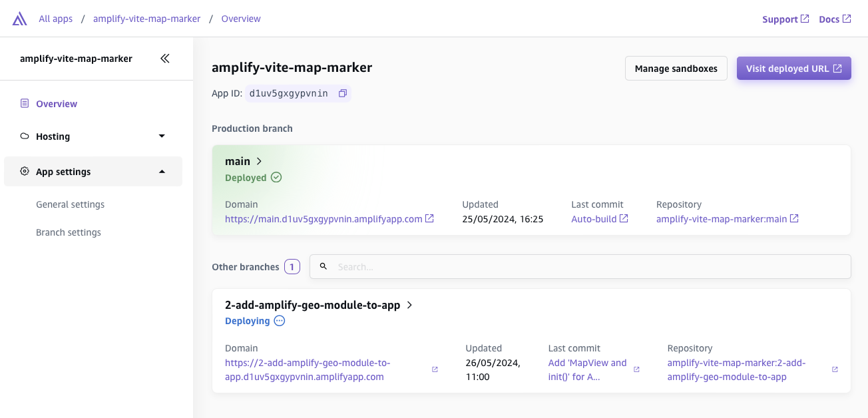Click the AWS Amplify logo icon
Image resolution: width=868 pixels, height=418 pixels.
tap(20, 19)
